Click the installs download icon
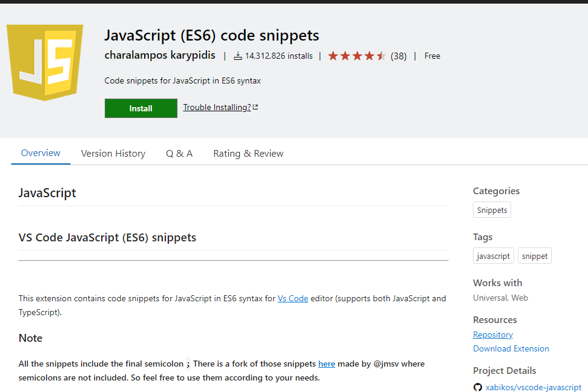 tap(238, 56)
